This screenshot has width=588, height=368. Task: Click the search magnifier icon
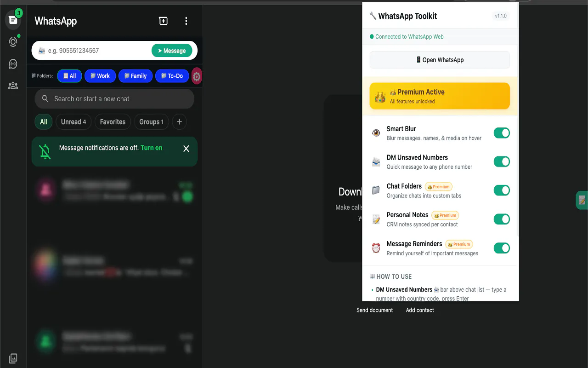[45, 98]
